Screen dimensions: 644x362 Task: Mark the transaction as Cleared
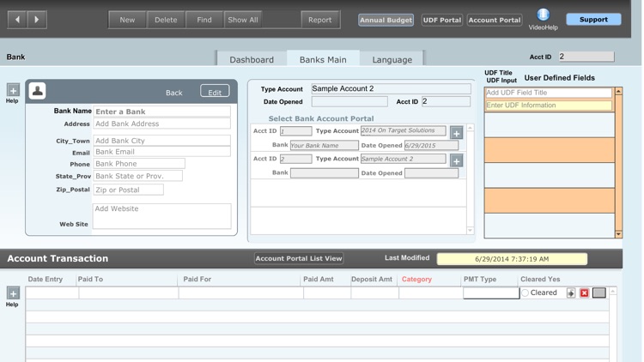tap(526, 293)
